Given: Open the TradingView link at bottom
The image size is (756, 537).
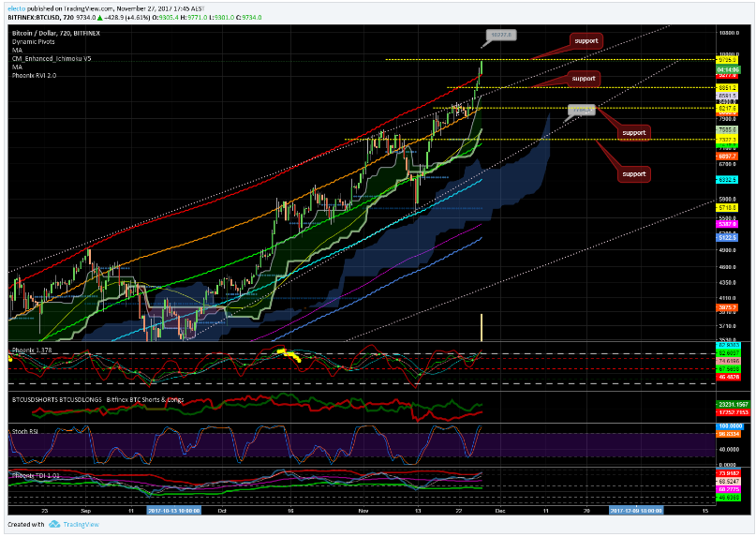Looking at the screenshot, I should click(x=81, y=525).
